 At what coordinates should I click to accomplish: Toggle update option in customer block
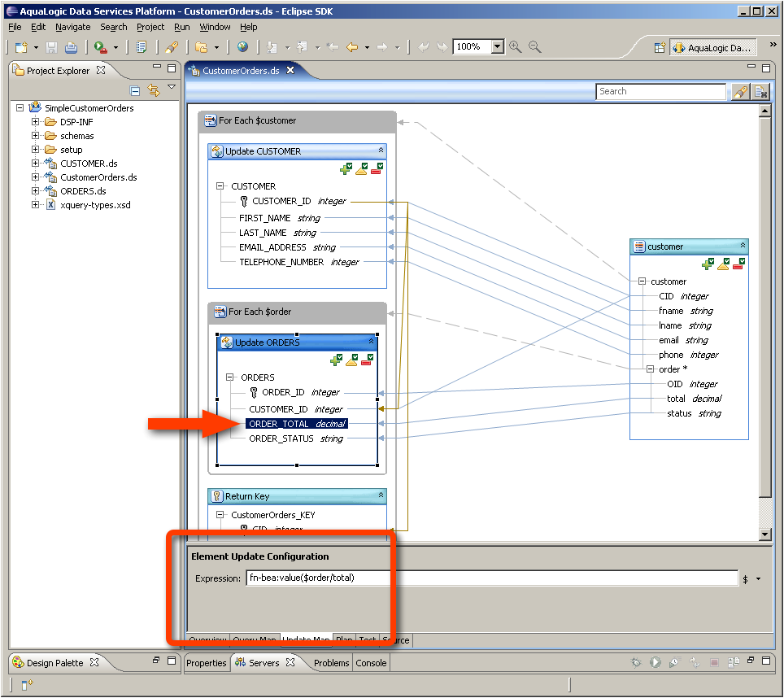(x=724, y=264)
